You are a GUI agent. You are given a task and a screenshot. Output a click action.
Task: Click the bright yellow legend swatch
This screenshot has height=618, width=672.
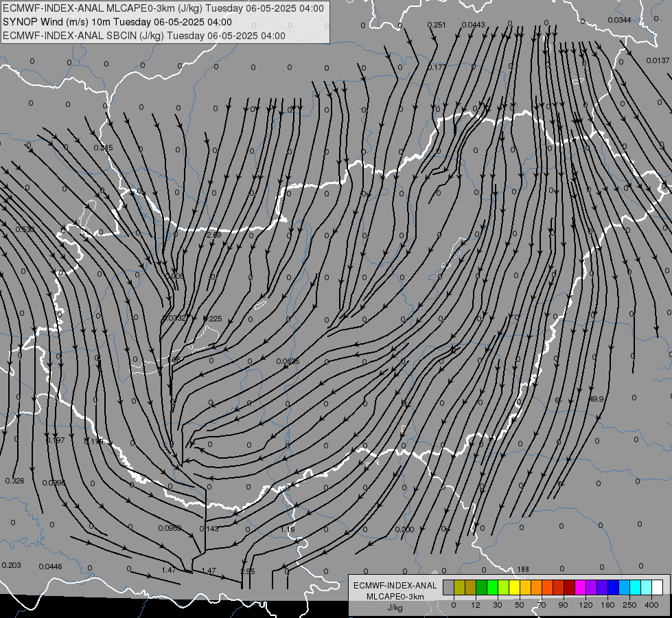pyautogui.click(x=514, y=587)
